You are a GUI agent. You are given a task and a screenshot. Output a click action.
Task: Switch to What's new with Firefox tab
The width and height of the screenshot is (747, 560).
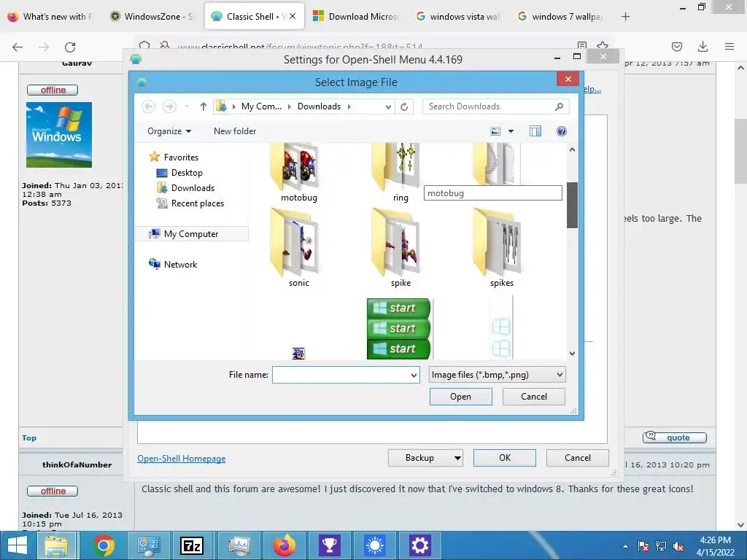[x=51, y=16]
